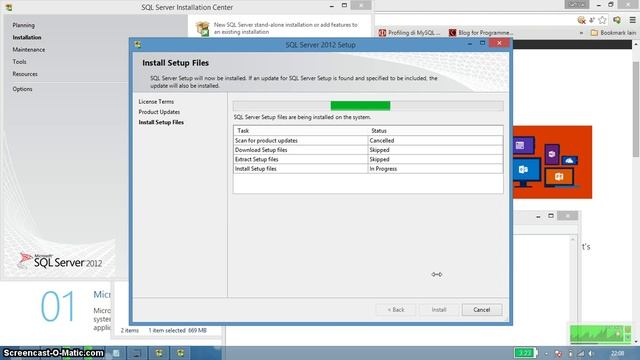Click the SQL Server 2012 Setup title icon
This screenshot has width=640, height=360.
click(x=138, y=44)
